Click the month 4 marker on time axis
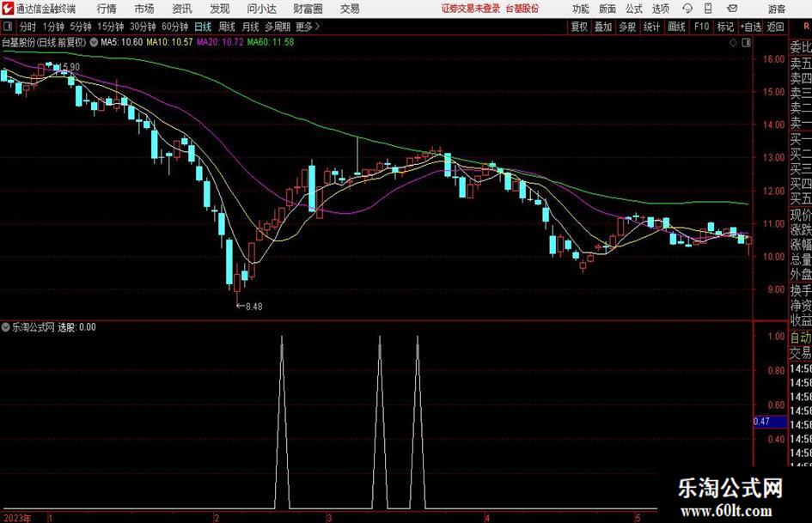 (x=487, y=518)
